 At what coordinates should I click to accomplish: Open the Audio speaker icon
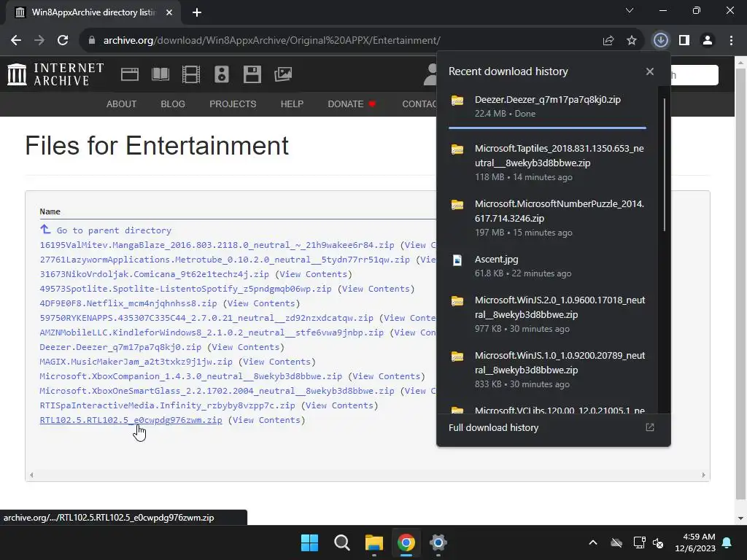(x=222, y=74)
